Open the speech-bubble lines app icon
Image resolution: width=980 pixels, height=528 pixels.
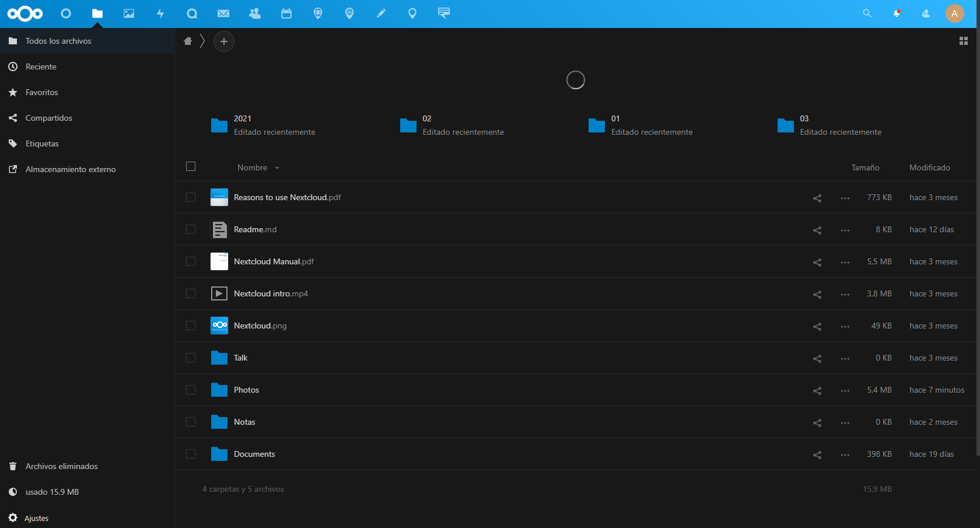pyautogui.click(x=444, y=13)
